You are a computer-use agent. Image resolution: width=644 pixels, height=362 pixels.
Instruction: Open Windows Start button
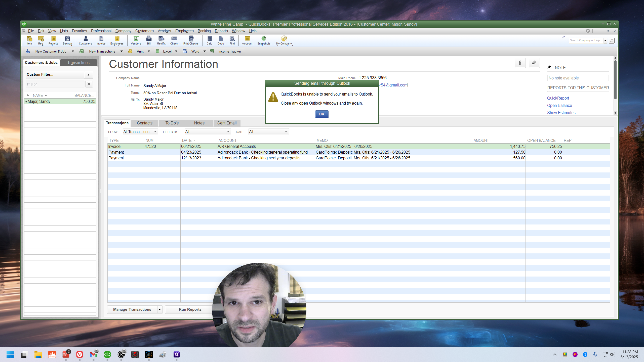[10, 354]
